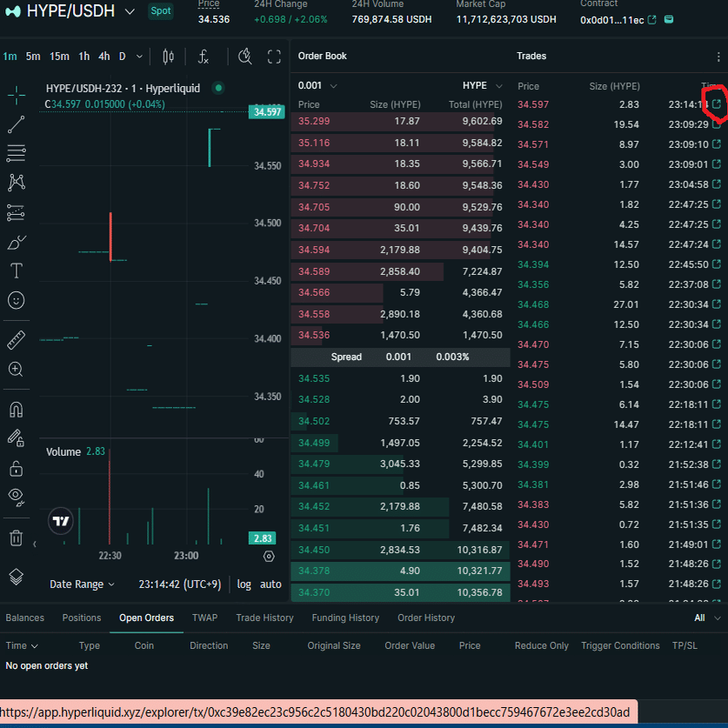Select the trend line drawing tool
This screenshot has width=728, height=728.
click(x=17, y=124)
